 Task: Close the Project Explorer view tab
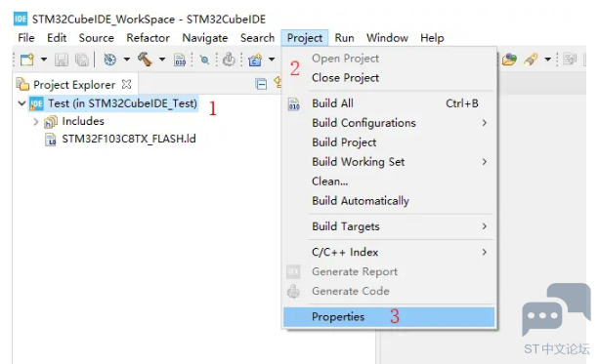(126, 84)
